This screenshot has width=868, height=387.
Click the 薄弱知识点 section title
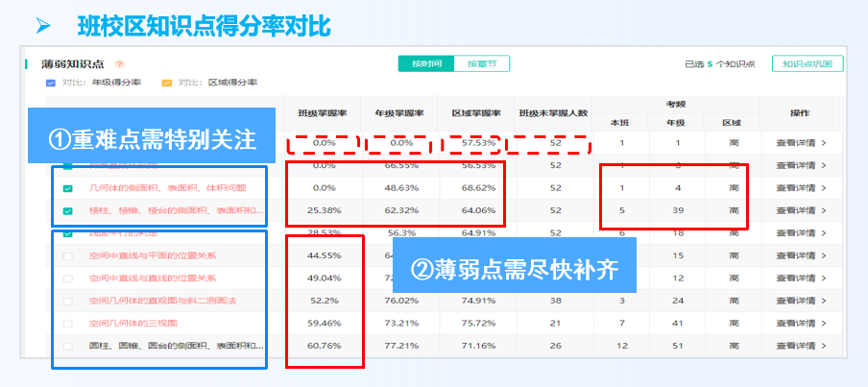coord(73,64)
